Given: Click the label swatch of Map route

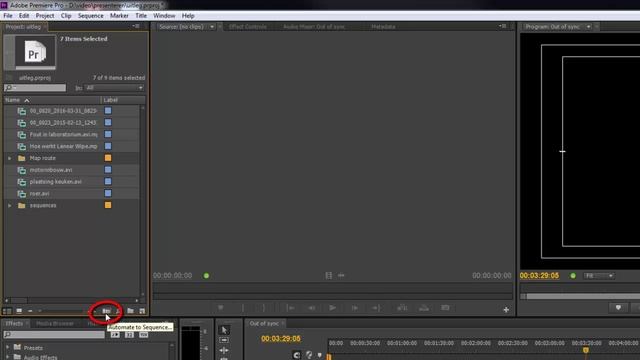Looking at the screenshot, I should (108, 158).
